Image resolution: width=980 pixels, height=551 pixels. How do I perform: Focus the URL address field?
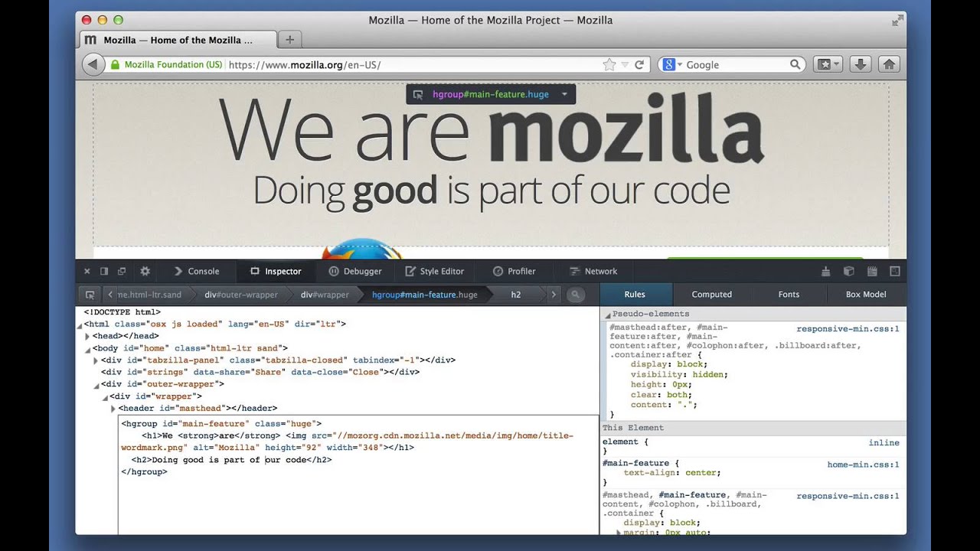(x=413, y=65)
